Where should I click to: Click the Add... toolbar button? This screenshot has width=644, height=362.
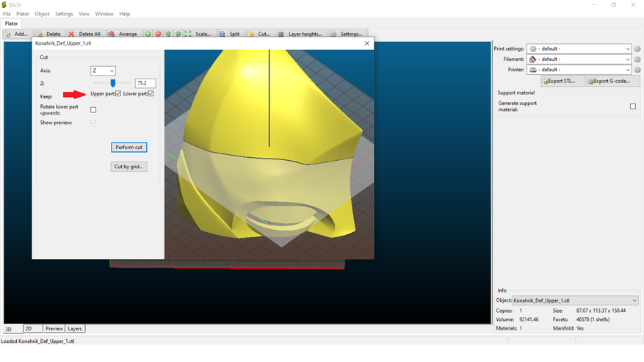tap(17, 34)
